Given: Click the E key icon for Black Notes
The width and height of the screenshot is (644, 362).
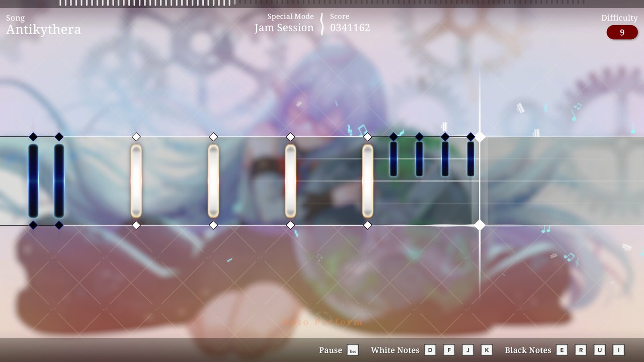Looking at the screenshot, I should tap(561, 350).
